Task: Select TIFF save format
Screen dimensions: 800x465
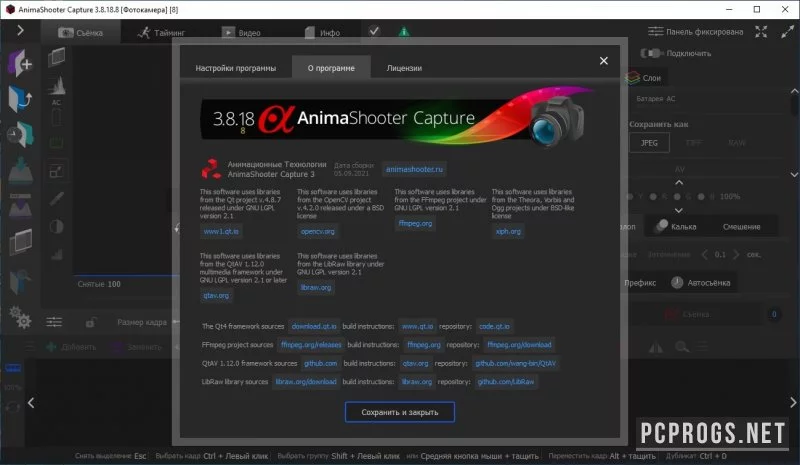Action: pyautogui.click(x=693, y=143)
